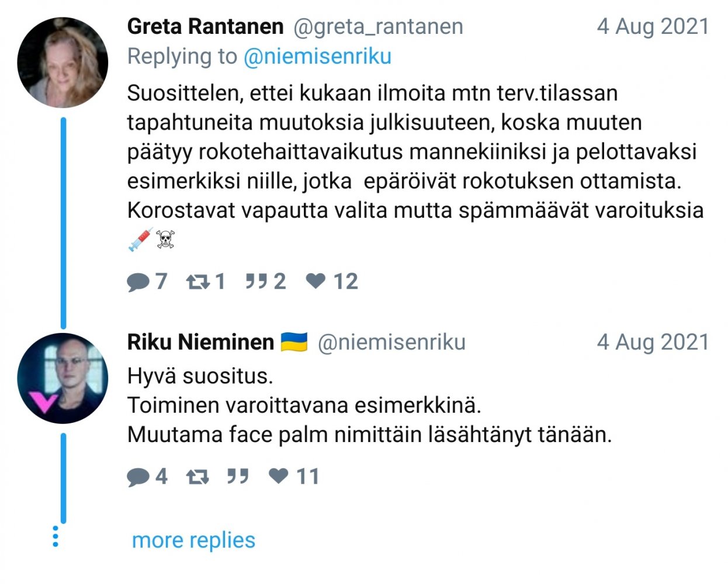
Task: Click the @greta_rantanen handle
Action: point(378,26)
